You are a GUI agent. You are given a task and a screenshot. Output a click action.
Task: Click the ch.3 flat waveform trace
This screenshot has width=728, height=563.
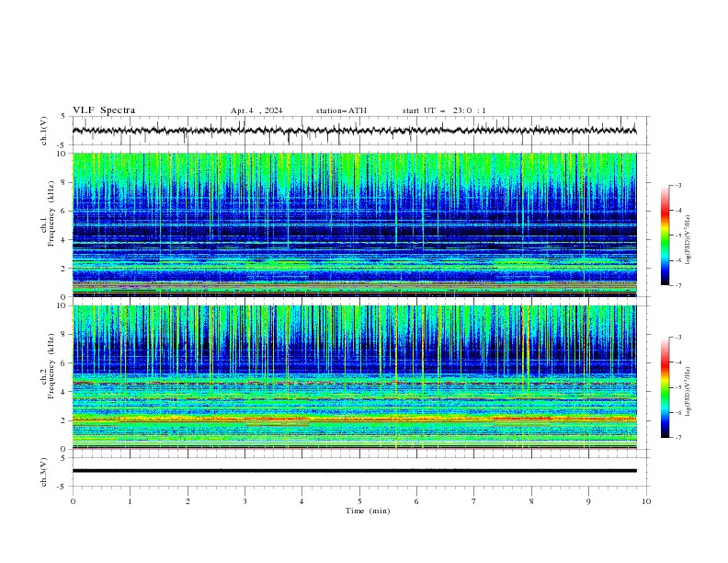[x=354, y=471]
